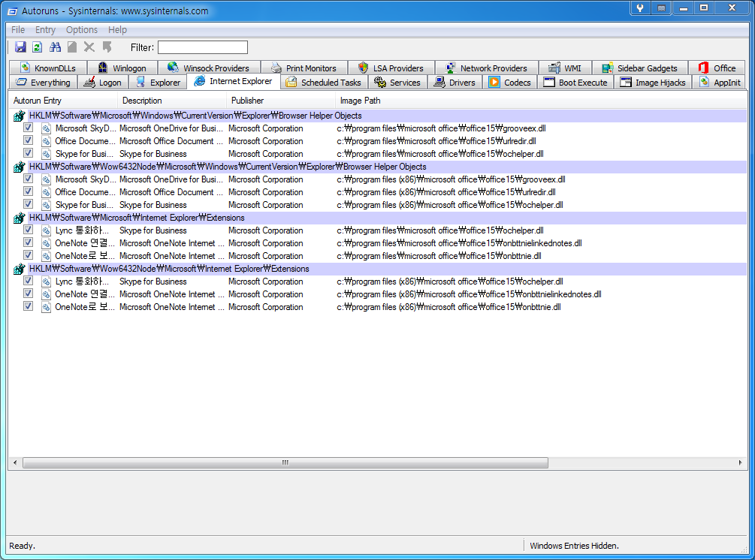This screenshot has width=755, height=560.
Task: Uncheck Microsoft SkyD... entry with (x86) grooveex.dll
Action: (x=28, y=179)
